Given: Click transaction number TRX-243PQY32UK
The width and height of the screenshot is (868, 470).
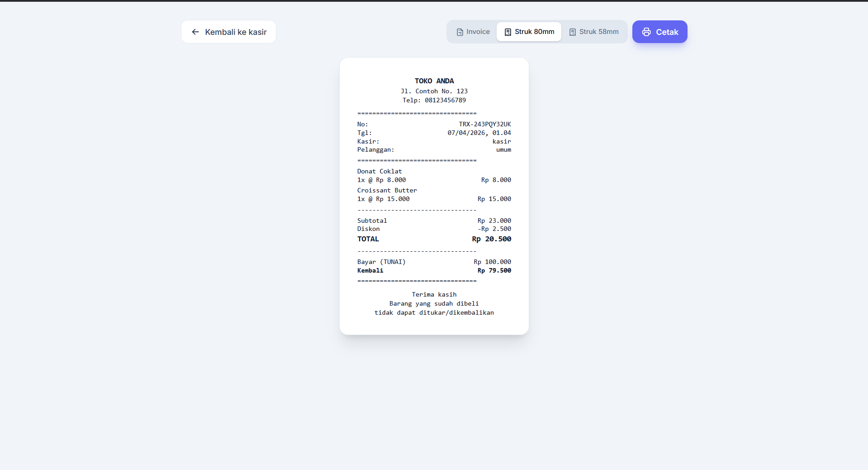Looking at the screenshot, I should [485, 124].
